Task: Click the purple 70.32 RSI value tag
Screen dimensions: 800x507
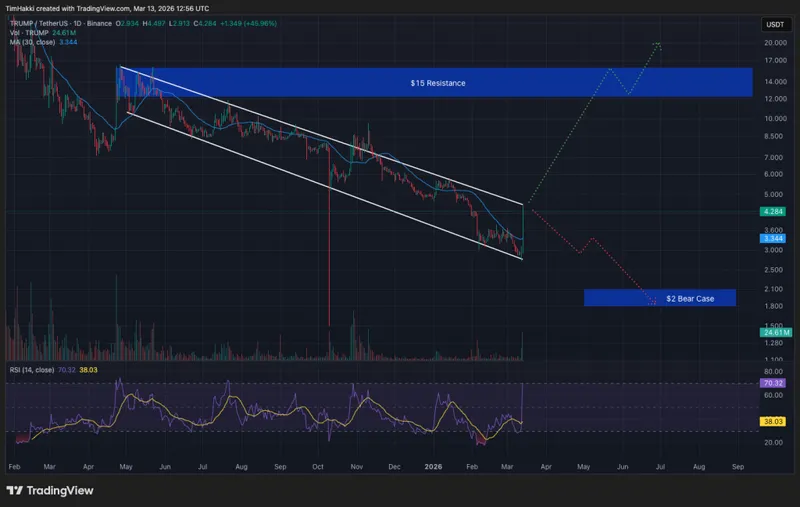Action: click(x=773, y=383)
